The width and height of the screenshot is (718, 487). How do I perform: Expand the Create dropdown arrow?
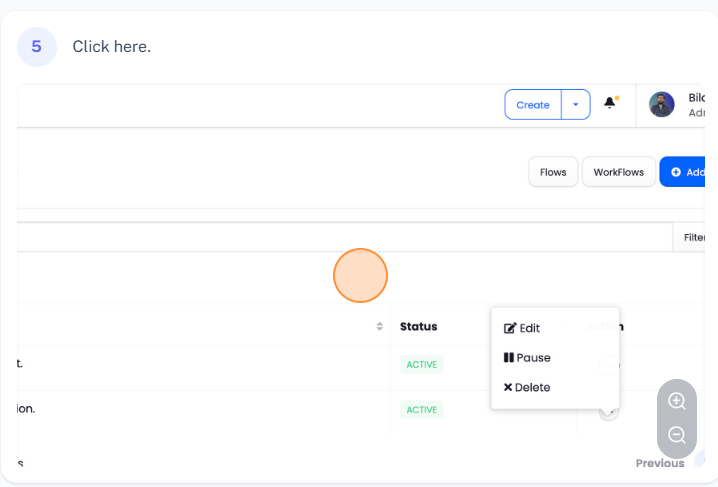pyautogui.click(x=576, y=105)
